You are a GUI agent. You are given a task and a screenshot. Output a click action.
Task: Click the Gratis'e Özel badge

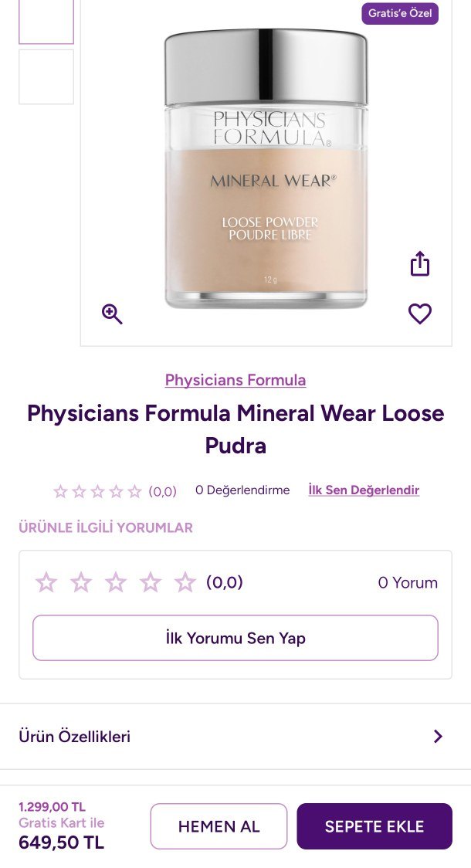click(400, 13)
